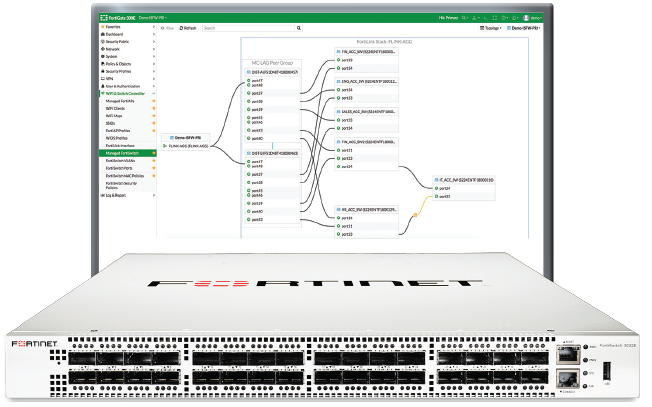Image resolution: width=652 pixels, height=407 pixels.
Task: Click the FLINK-AGG interface icon
Action: 165,146
